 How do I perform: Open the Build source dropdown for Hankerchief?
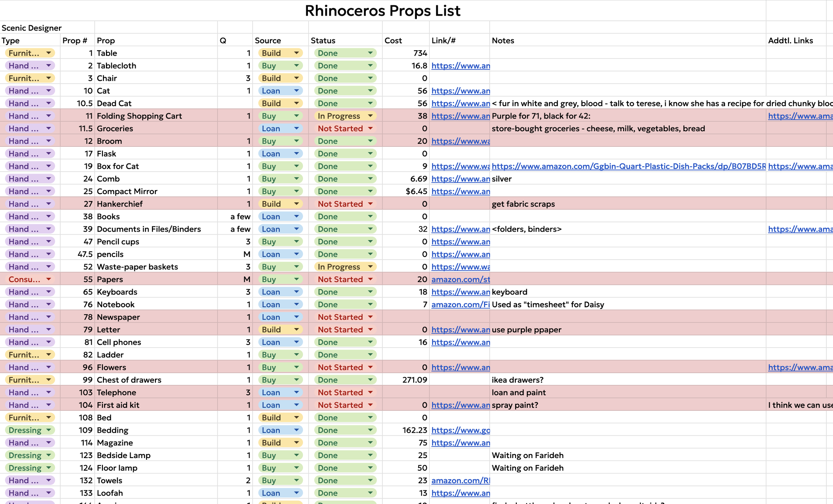pyautogui.click(x=280, y=204)
